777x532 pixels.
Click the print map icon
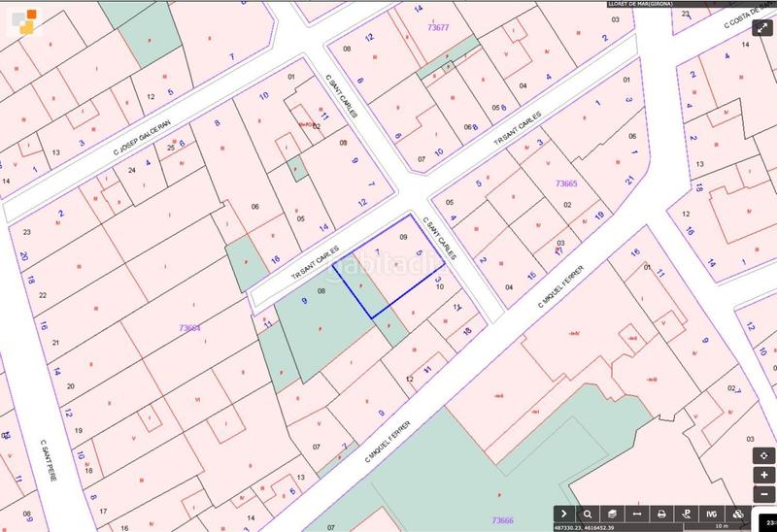662,513
